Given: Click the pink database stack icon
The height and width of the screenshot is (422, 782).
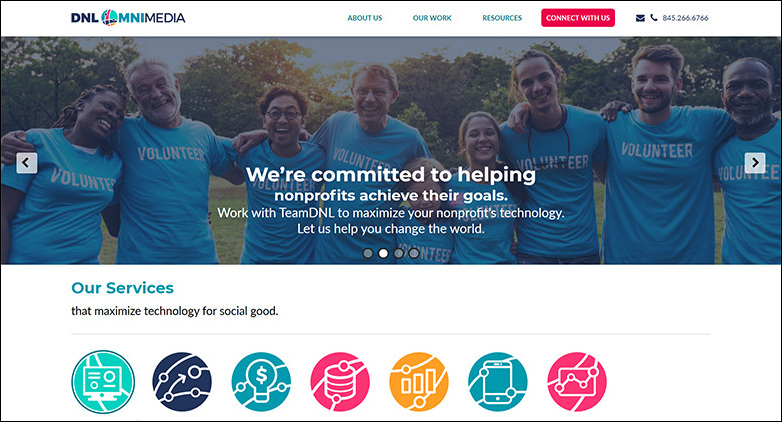Looking at the screenshot, I should coord(340,382).
